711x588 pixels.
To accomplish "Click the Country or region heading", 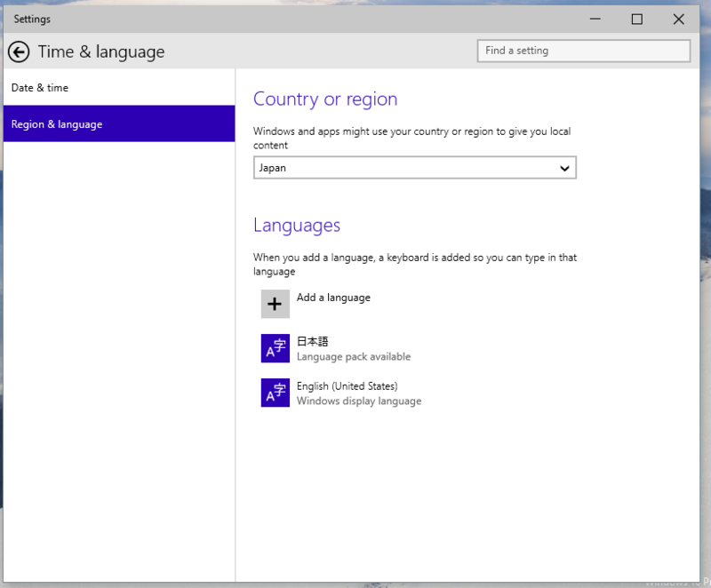I will click(325, 99).
